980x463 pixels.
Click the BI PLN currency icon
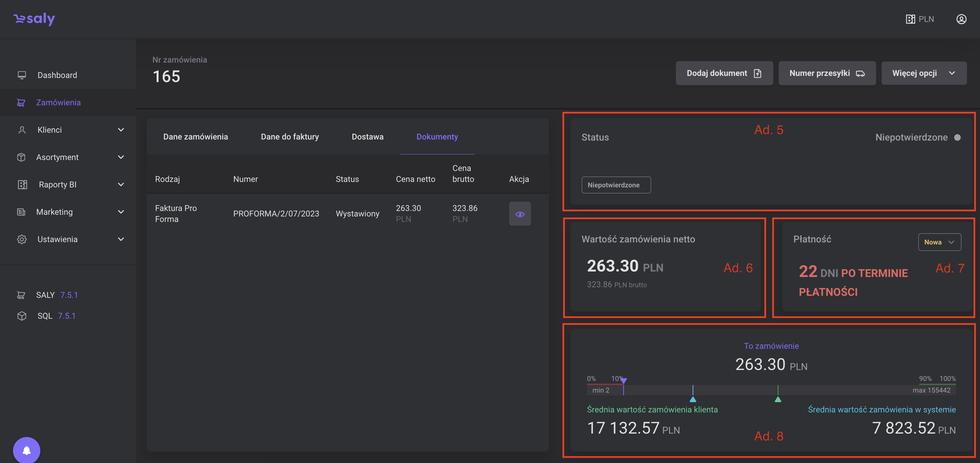click(910, 19)
